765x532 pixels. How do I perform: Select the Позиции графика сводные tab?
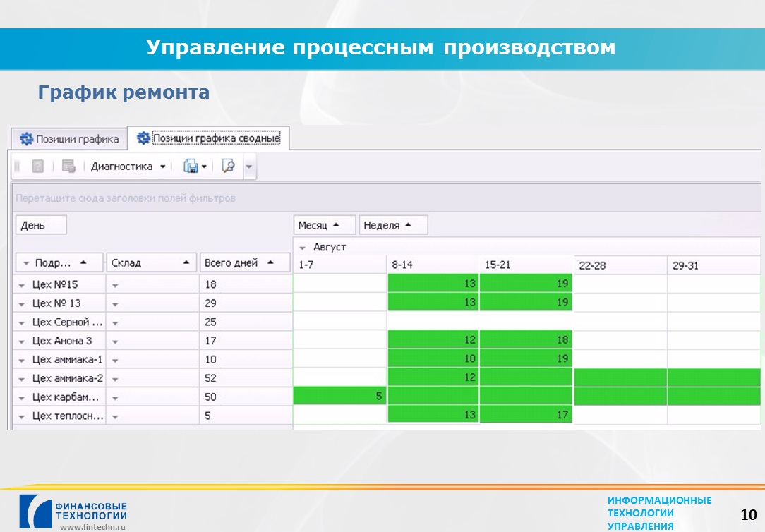point(208,138)
